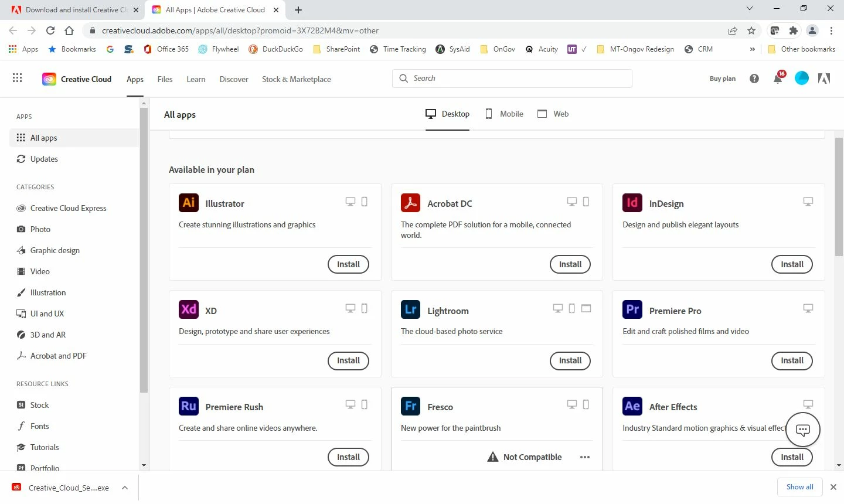
Task: Install Premiere Rush
Action: pos(348,457)
